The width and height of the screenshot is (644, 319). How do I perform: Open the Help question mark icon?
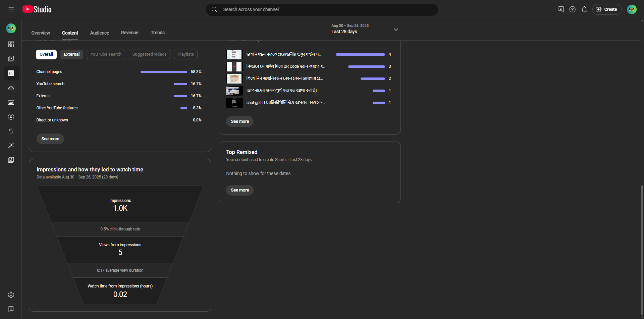572,9
